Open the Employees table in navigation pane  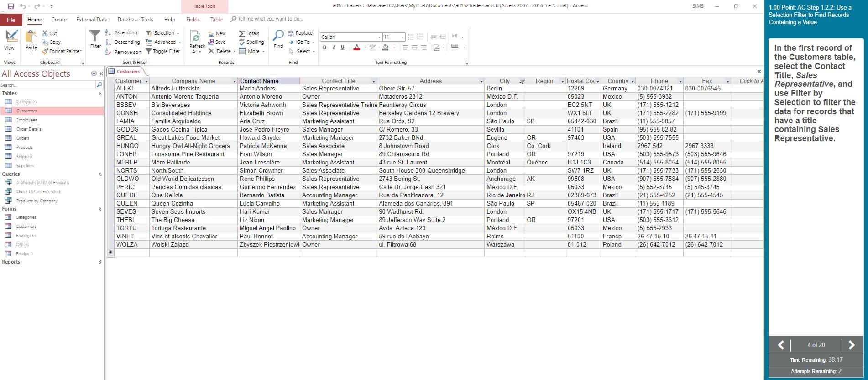pyautogui.click(x=26, y=120)
